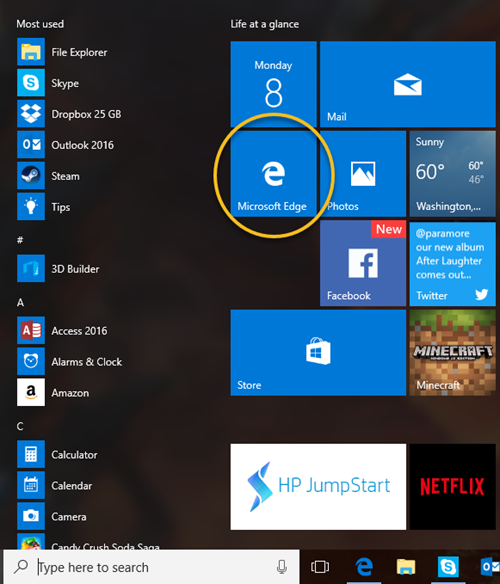Image resolution: width=500 pixels, height=584 pixels.
Task: Open the Calculator app
Action: [57, 454]
